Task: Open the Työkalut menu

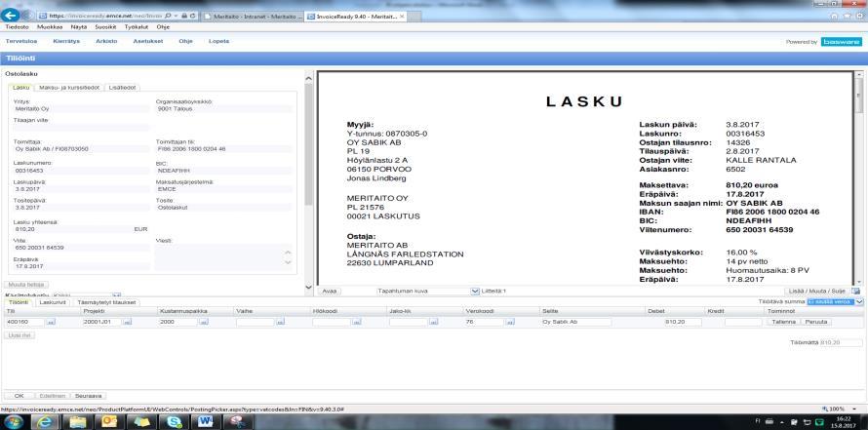Action: [x=137, y=26]
